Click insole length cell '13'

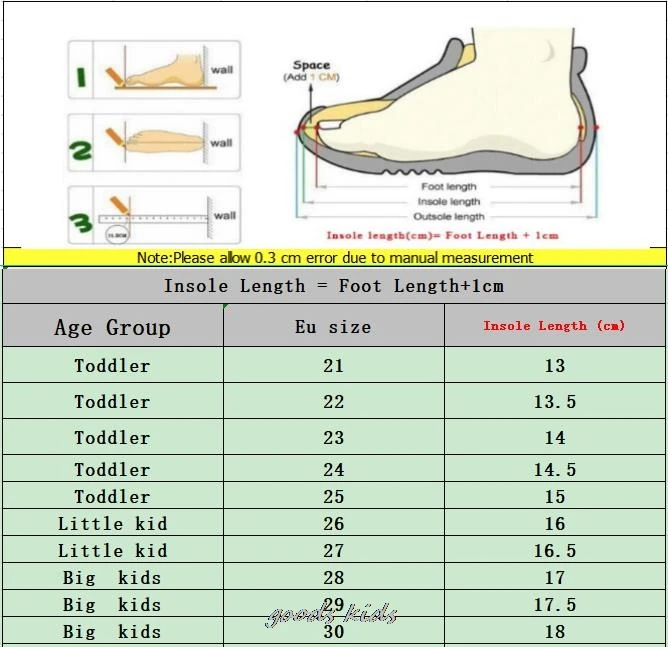coord(555,365)
